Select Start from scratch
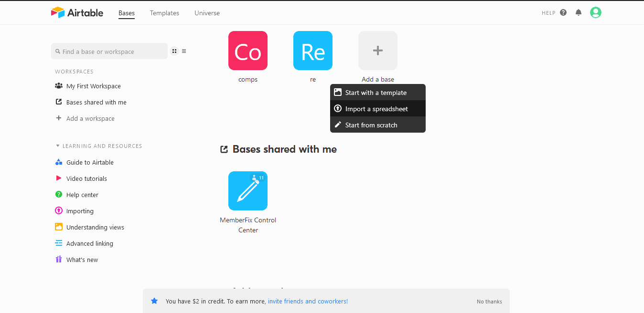This screenshot has width=644, height=313. pyautogui.click(x=371, y=125)
